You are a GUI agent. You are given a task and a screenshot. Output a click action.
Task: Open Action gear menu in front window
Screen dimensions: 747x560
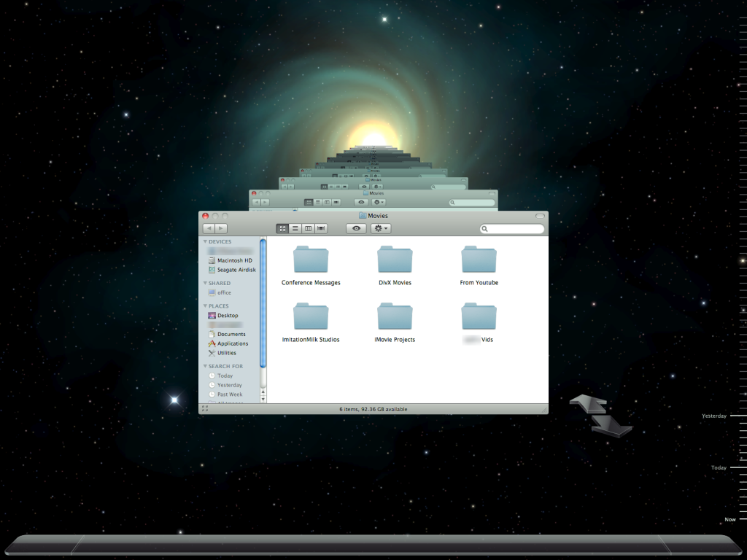tap(381, 228)
